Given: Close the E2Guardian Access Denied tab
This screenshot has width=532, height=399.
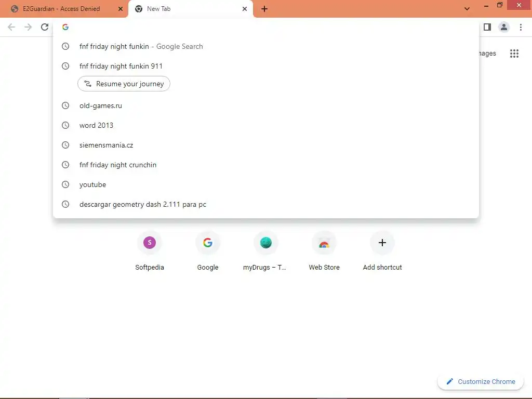Looking at the screenshot, I should pos(121,9).
